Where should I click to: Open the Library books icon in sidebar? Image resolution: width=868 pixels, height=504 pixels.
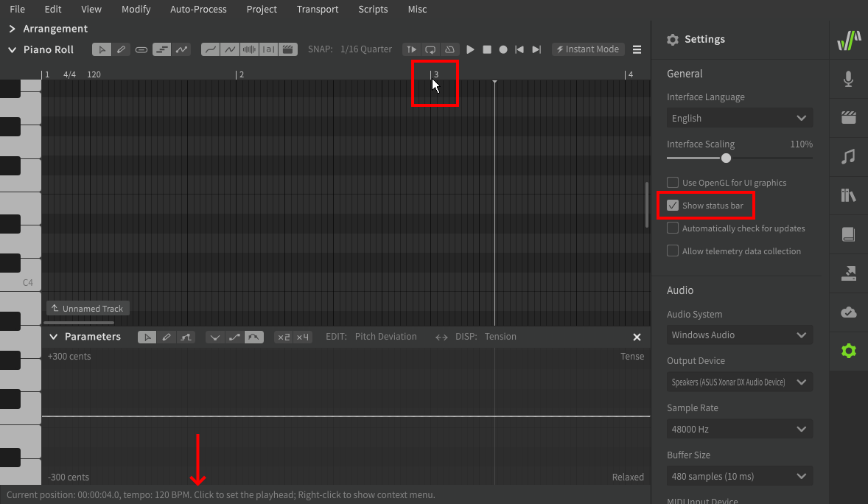[848, 195]
